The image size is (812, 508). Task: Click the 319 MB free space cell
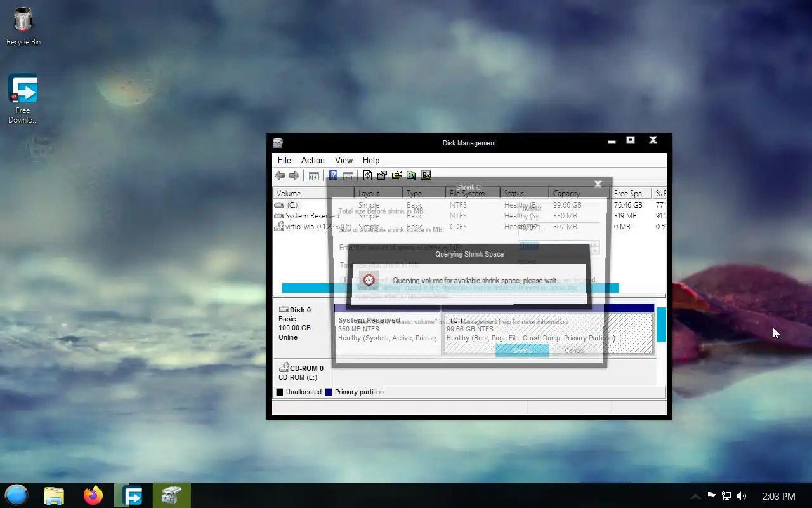625,216
